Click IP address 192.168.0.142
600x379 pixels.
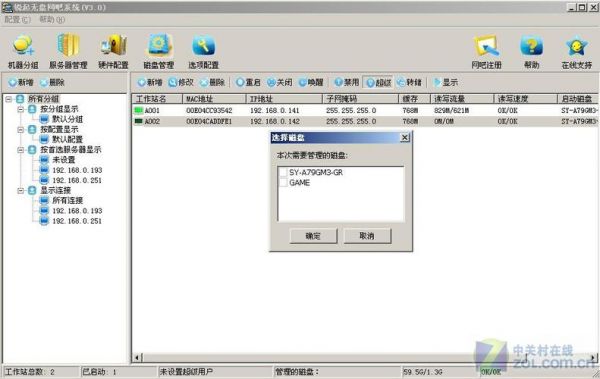pos(274,121)
